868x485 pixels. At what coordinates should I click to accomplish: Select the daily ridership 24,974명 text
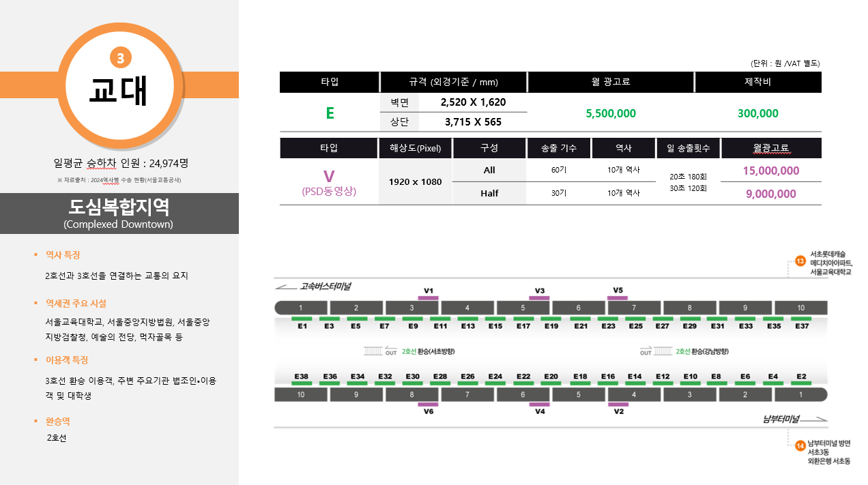tap(121, 163)
